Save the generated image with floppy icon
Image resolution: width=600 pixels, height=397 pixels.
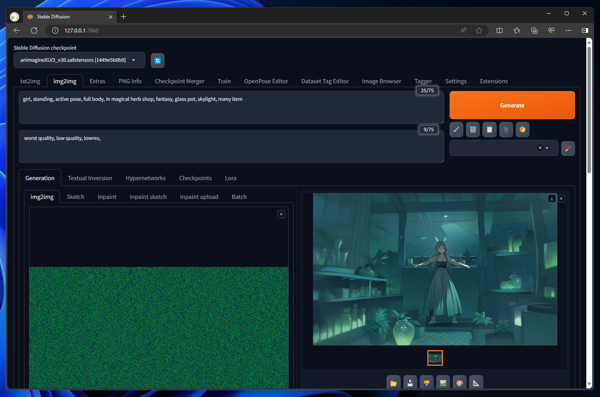click(x=410, y=382)
